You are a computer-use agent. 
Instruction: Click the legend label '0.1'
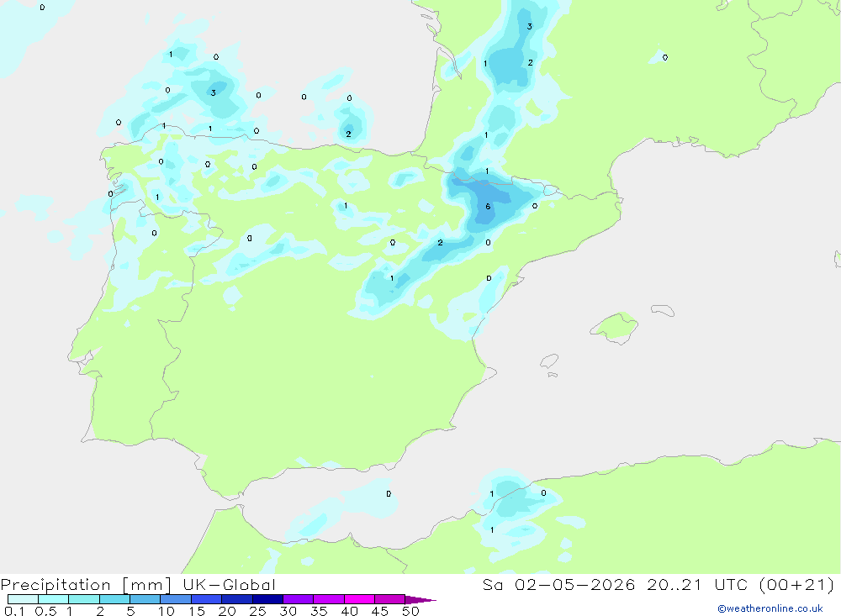[14, 611]
